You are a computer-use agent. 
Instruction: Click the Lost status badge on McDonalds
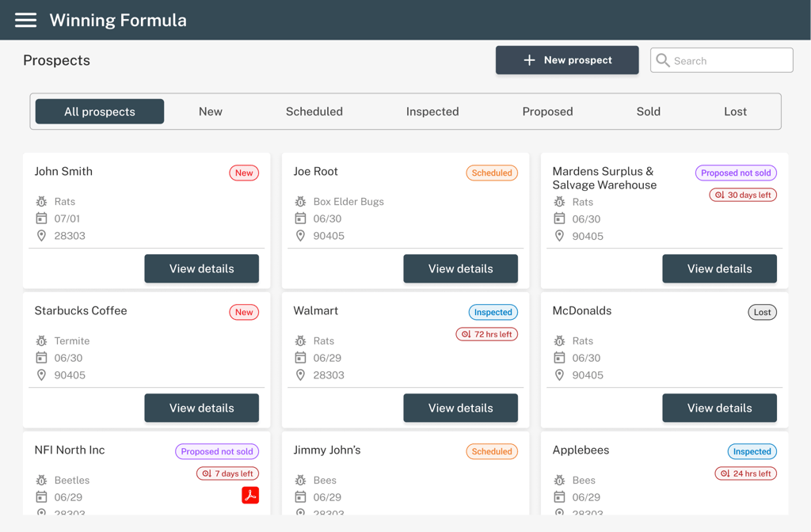tap(762, 312)
